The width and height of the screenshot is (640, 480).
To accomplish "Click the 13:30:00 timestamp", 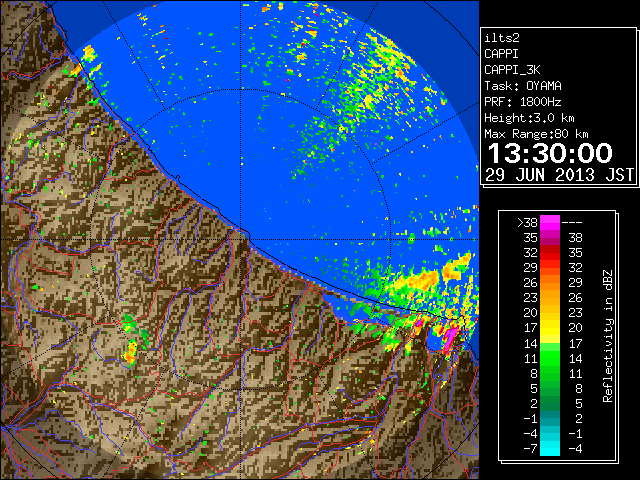I will (550, 153).
